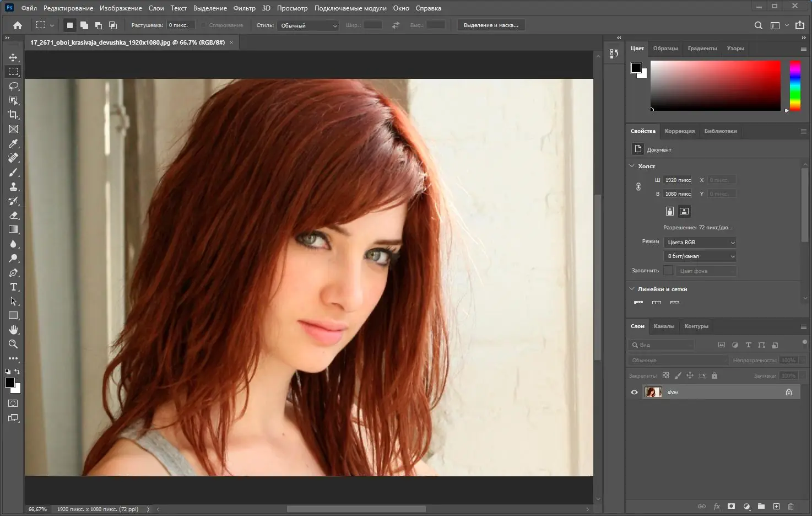812x516 pixels.
Task: Collapse the Холст section
Action: (x=632, y=165)
